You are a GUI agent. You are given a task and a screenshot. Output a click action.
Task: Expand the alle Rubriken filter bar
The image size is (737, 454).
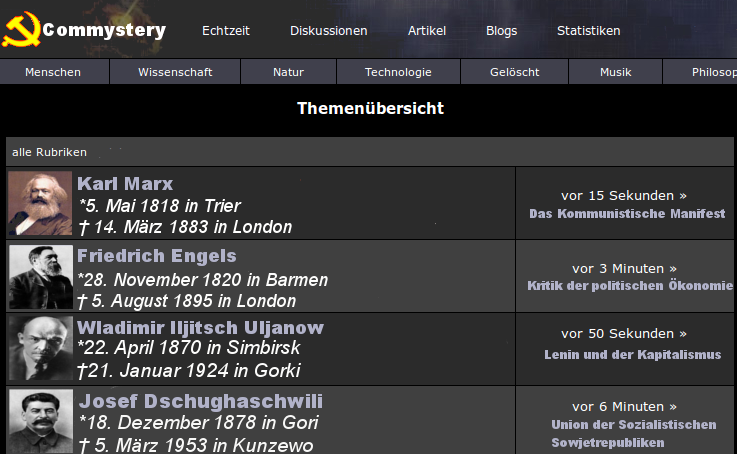coord(369,152)
